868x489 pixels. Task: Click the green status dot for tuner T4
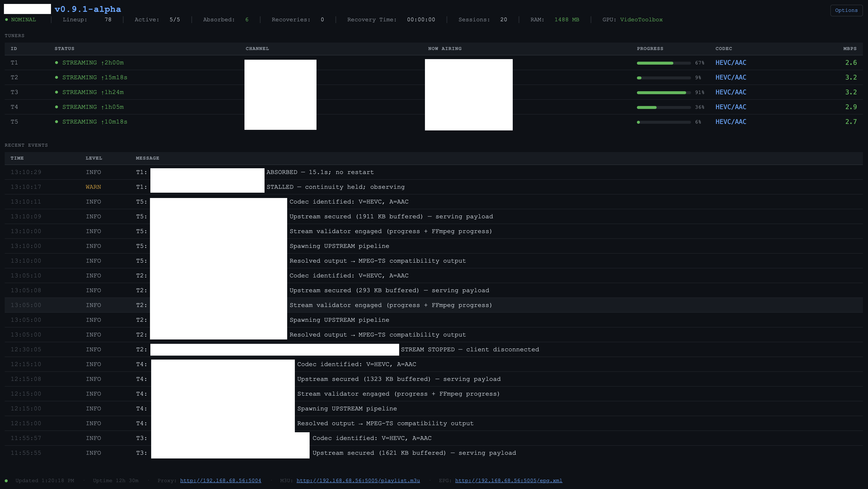pyautogui.click(x=56, y=107)
